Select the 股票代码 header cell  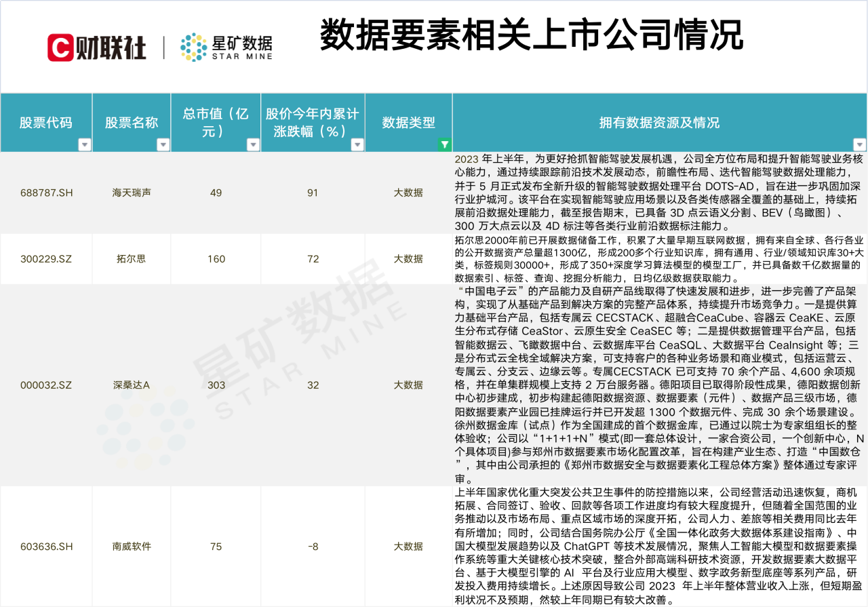[45, 123]
